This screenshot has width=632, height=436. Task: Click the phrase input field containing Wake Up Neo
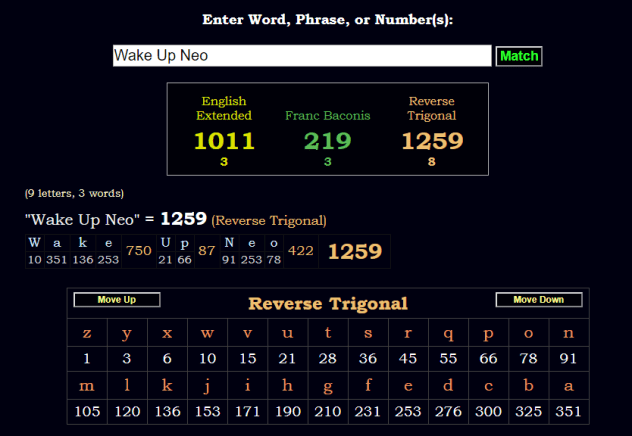301,56
